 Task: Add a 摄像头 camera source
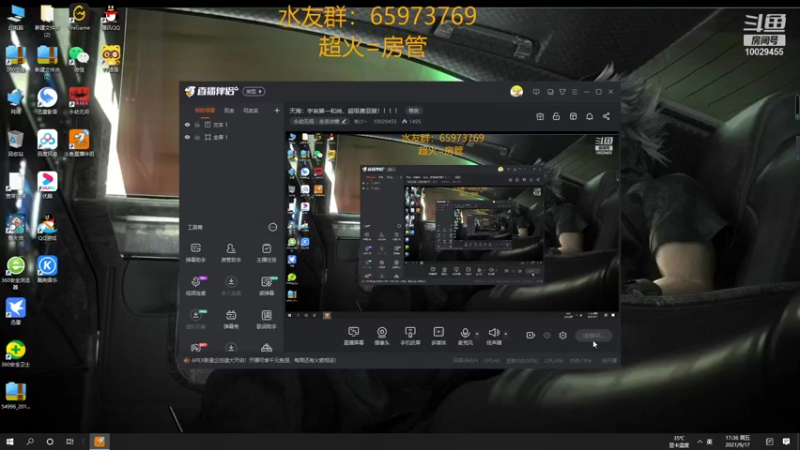click(x=382, y=336)
